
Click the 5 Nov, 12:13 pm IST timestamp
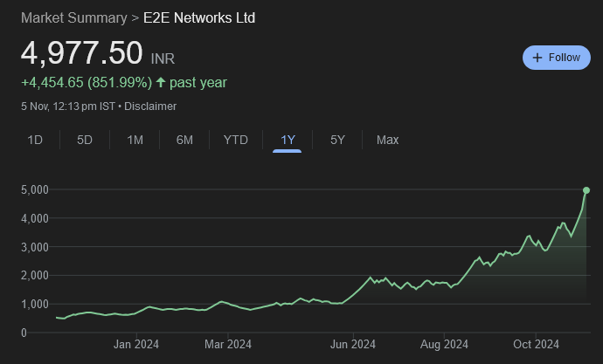[x=68, y=106]
